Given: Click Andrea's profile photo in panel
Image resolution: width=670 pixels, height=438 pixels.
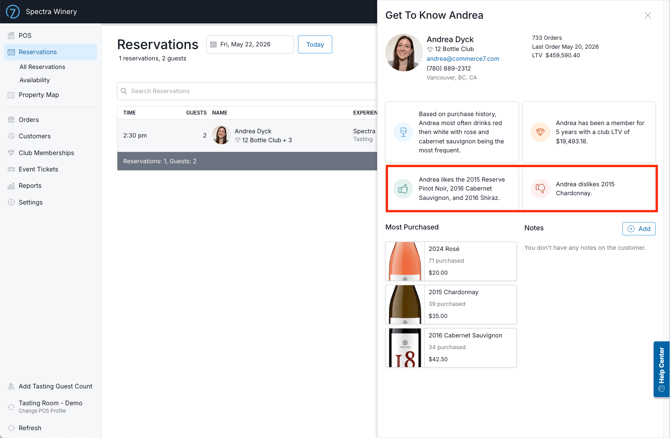Looking at the screenshot, I should pyautogui.click(x=404, y=52).
